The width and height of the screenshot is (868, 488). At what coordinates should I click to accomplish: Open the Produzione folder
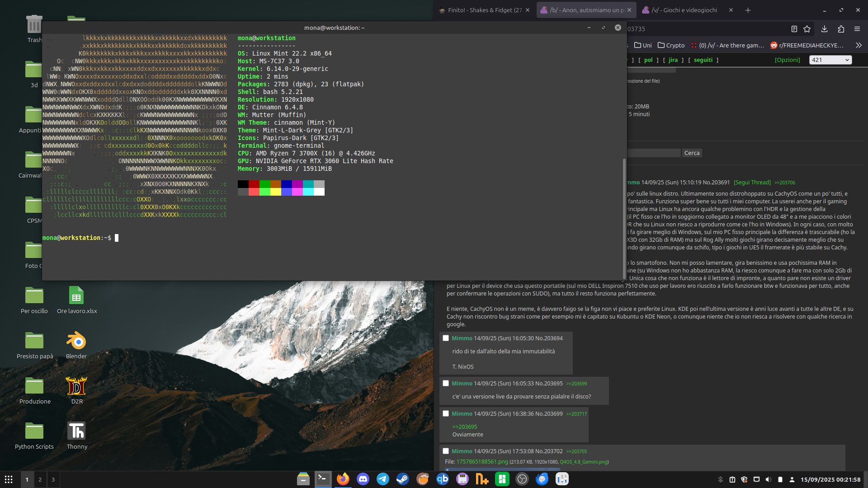coord(34,391)
